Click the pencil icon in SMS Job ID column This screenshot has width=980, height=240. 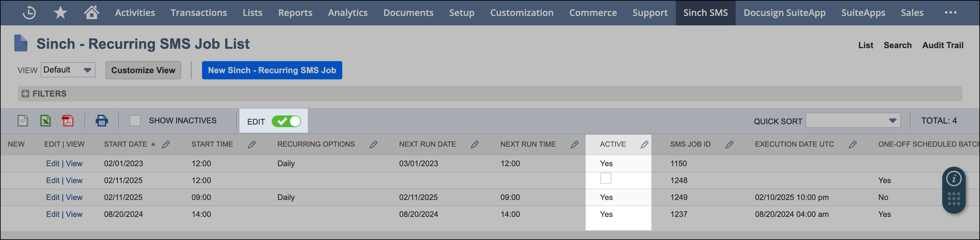pos(729,144)
